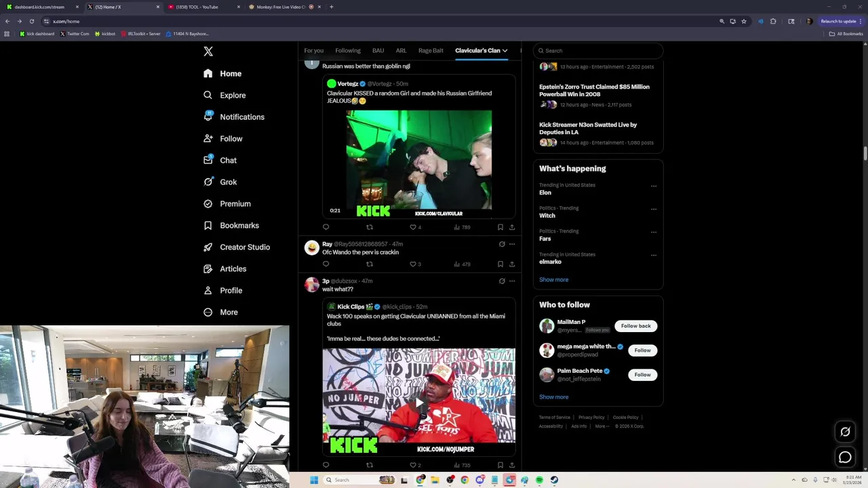Click the X search field
Viewport: 868px width, 488px height.
pyautogui.click(x=597, y=51)
